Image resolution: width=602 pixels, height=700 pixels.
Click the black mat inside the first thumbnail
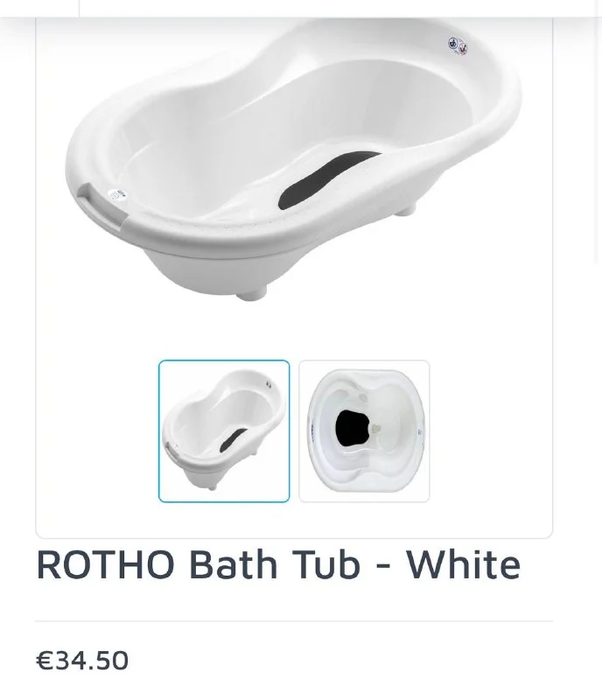pyautogui.click(x=233, y=440)
